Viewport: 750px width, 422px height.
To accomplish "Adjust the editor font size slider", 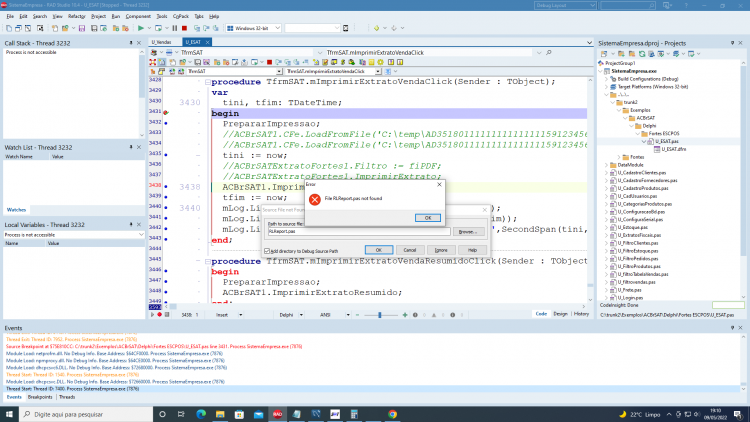I will (x=380, y=315).
